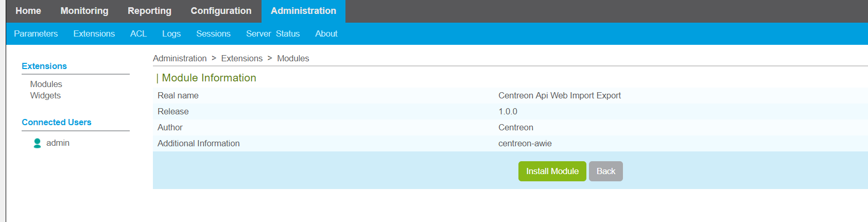Open the Monitoring menu

(x=84, y=11)
